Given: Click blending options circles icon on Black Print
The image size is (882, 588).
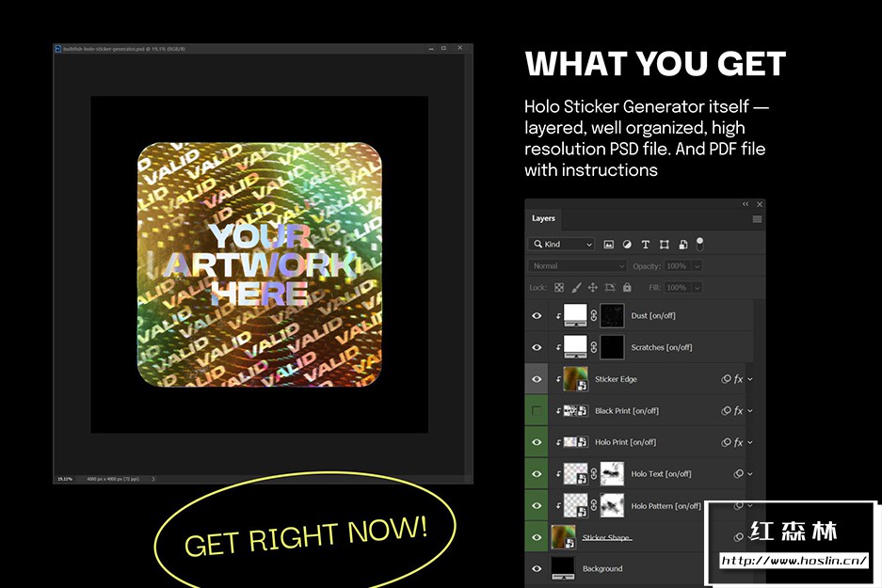Looking at the screenshot, I should (726, 411).
